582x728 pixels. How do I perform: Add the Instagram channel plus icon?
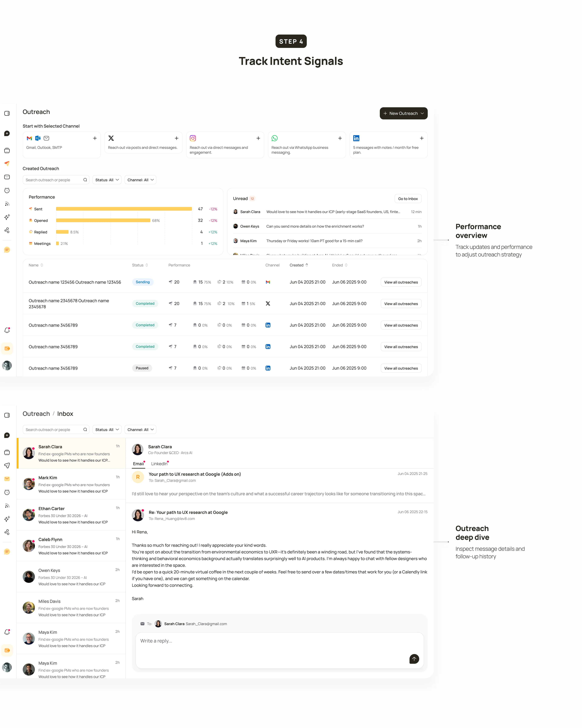tap(258, 138)
